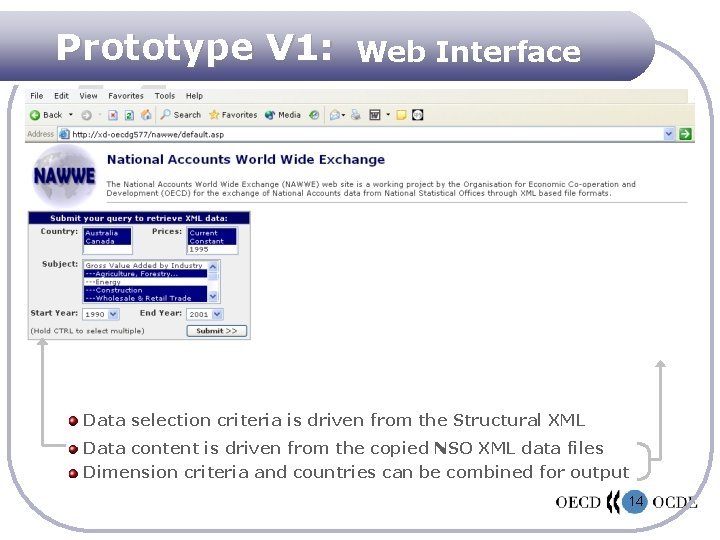
Task: Click the Mail envelope icon
Action: click(x=335, y=115)
